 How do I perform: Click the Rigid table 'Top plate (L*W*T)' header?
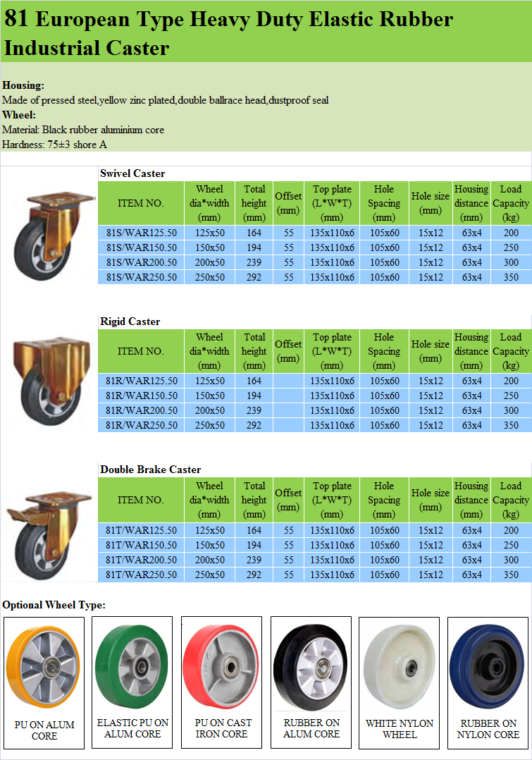click(332, 351)
